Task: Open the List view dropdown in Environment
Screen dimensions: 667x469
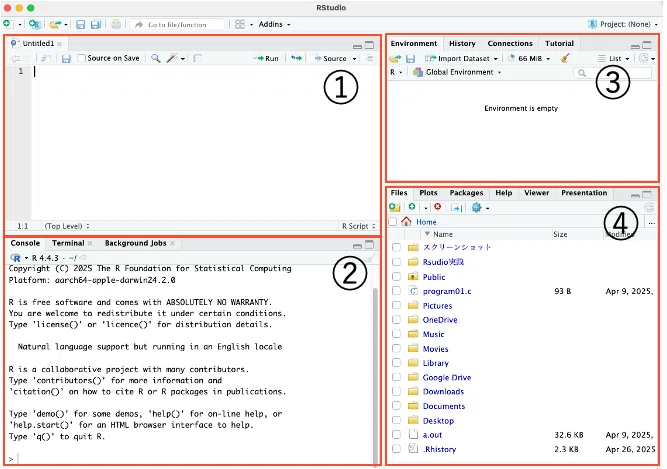Action: (613, 58)
